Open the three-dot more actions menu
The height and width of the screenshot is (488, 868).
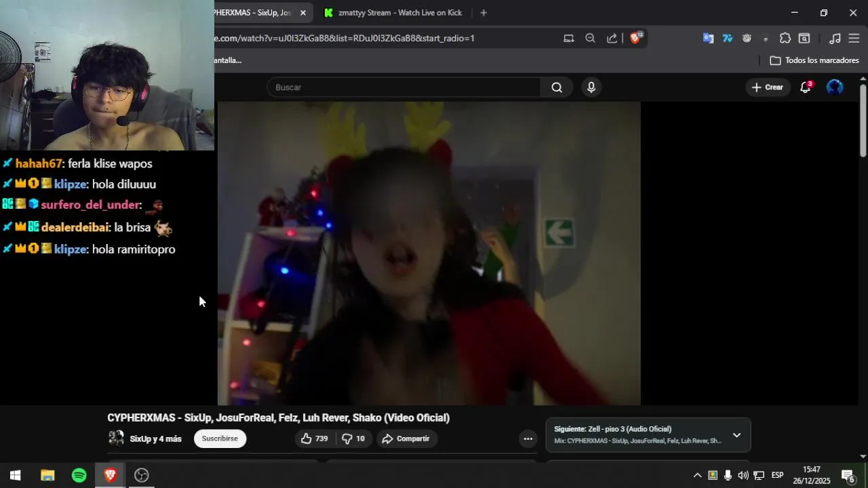tap(528, 439)
